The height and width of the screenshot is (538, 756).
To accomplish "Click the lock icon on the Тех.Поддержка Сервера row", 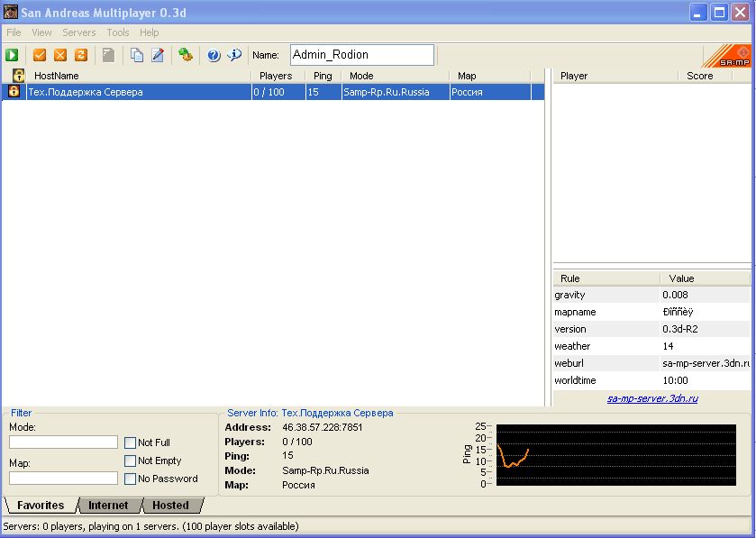I will tap(14, 91).
